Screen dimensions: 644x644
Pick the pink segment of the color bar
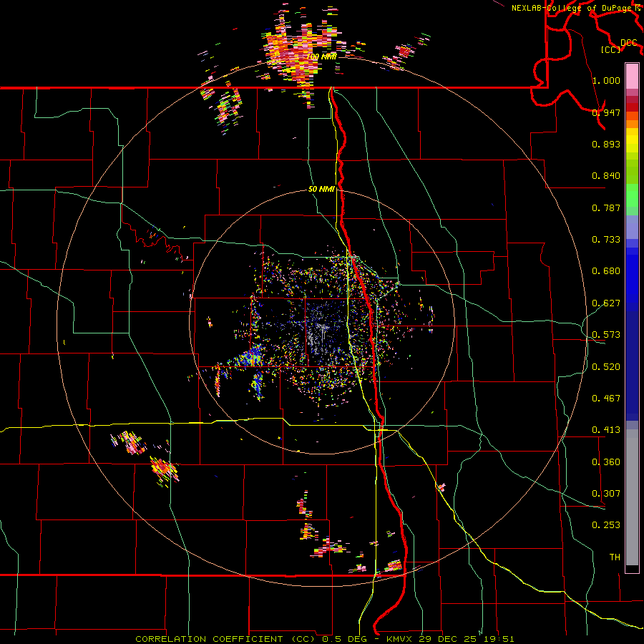coord(632,77)
